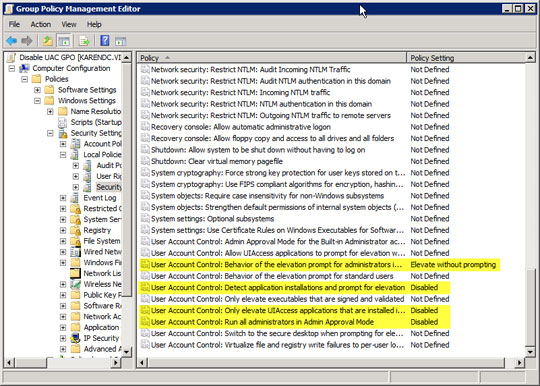The width and height of the screenshot is (540, 386).
Task: Expand the Event Log node
Action: click(63, 198)
